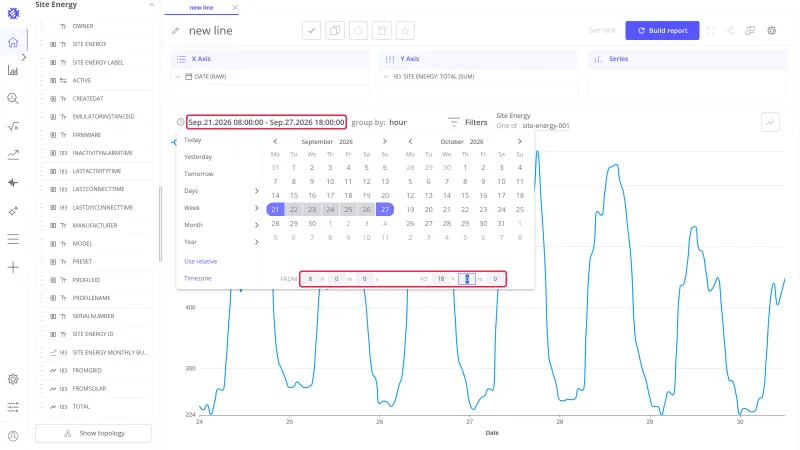Screen dimensions: 800x450
Task: Expand the left sidebar chevron
Action: pos(24,57)
